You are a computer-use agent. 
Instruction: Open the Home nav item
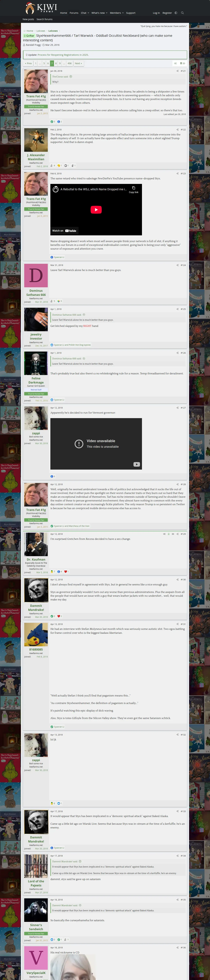pos(64,13)
